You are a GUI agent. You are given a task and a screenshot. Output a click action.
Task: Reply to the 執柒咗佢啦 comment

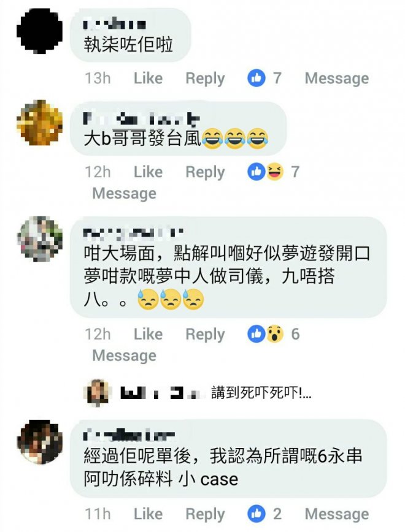coord(205,78)
